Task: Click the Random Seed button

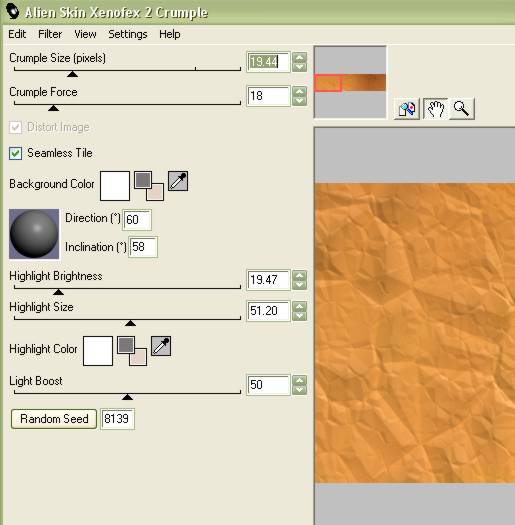Action: tap(54, 419)
